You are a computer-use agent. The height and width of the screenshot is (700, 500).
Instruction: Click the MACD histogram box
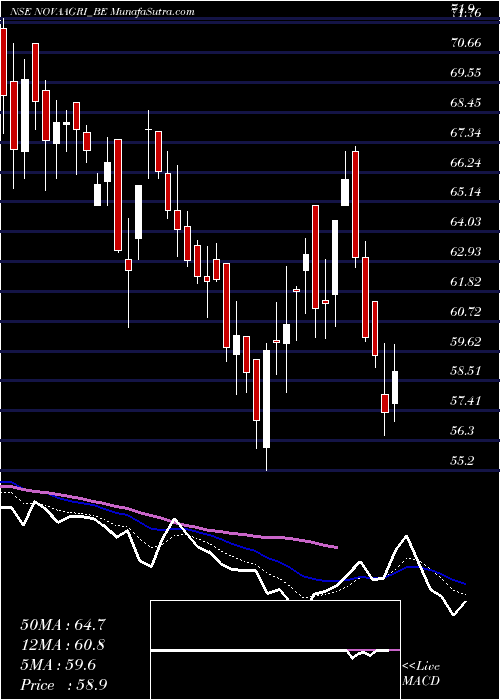[x=275, y=650]
